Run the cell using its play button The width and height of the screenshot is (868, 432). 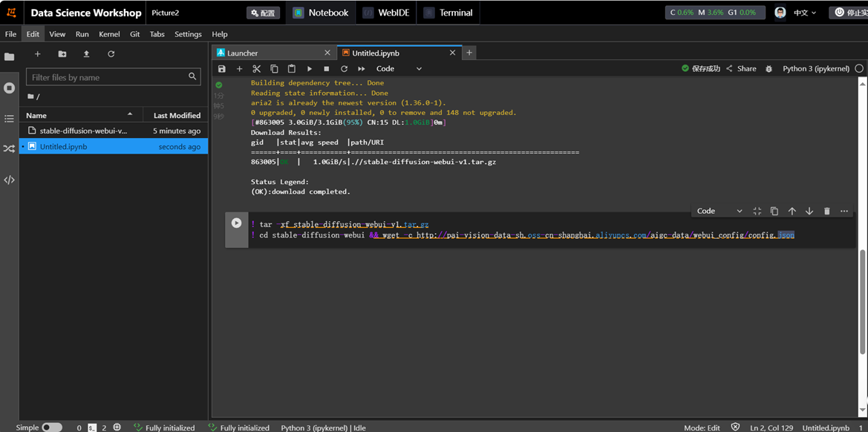[236, 223]
